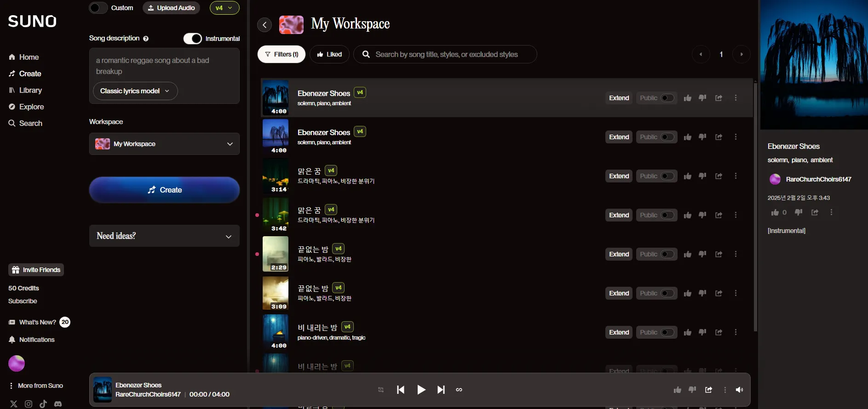Viewport: 868px width, 409px height.
Task: Go back using the arrow beside My Workspace
Action: [x=264, y=25]
